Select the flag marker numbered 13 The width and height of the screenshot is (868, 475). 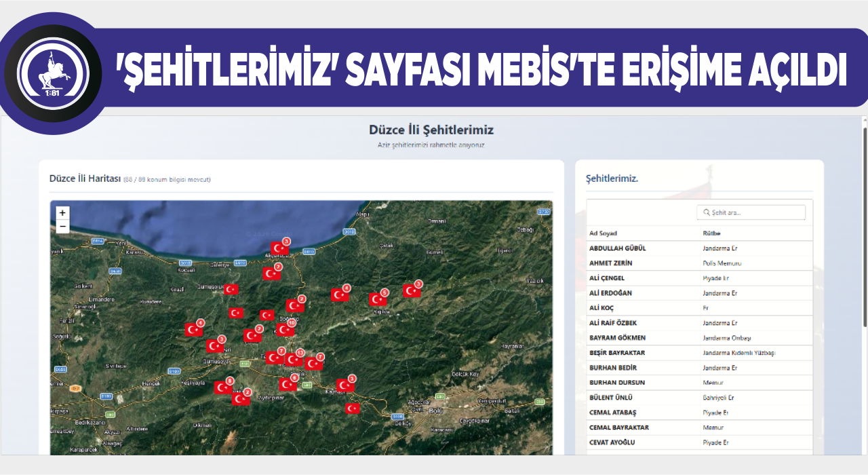tap(294, 359)
